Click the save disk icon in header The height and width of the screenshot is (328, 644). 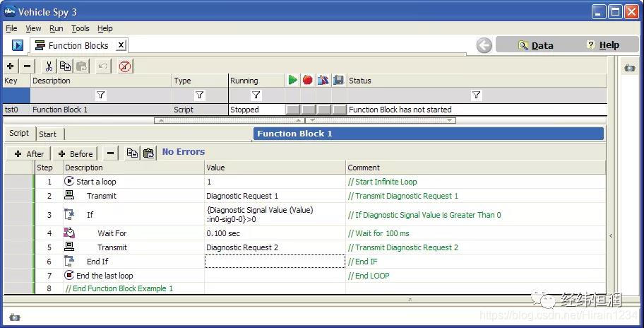338,80
